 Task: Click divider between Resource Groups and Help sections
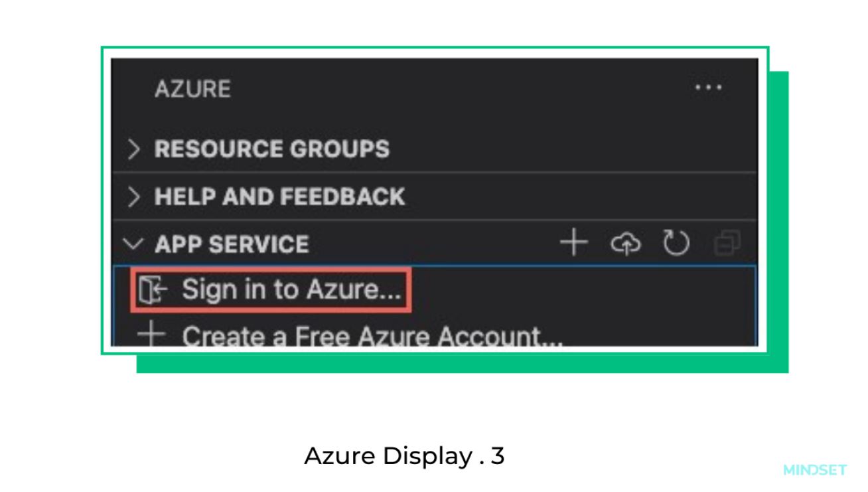click(435, 173)
